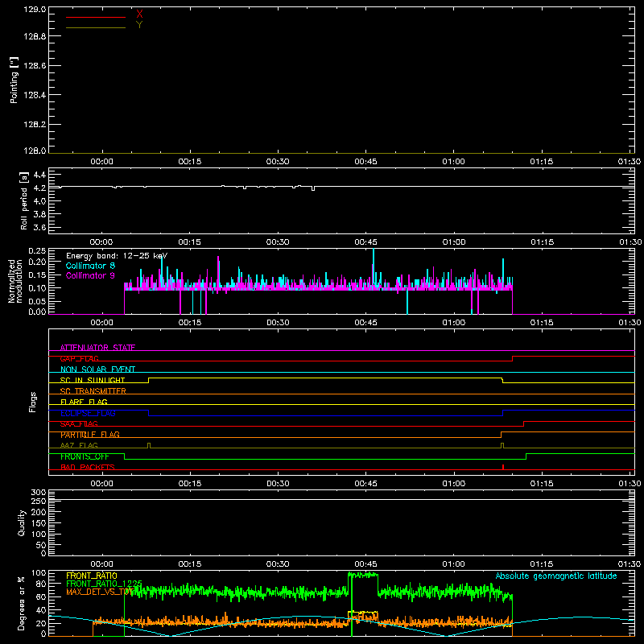Click 01:15 time label under Roll period panel
The width and height of the screenshot is (644, 644).
(x=542, y=242)
